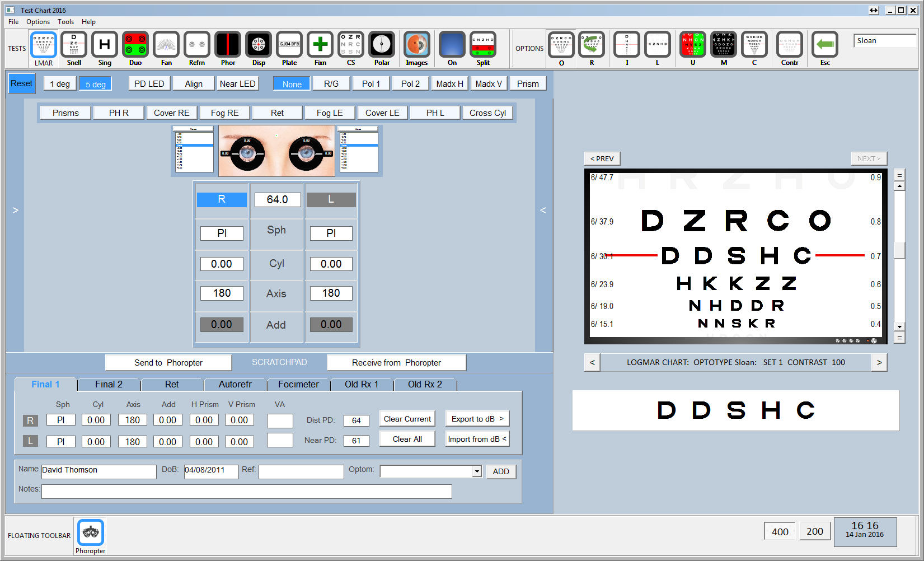Viewport: 924px width, 561px height.
Task: Open the Tools menu
Action: click(x=65, y=22)
